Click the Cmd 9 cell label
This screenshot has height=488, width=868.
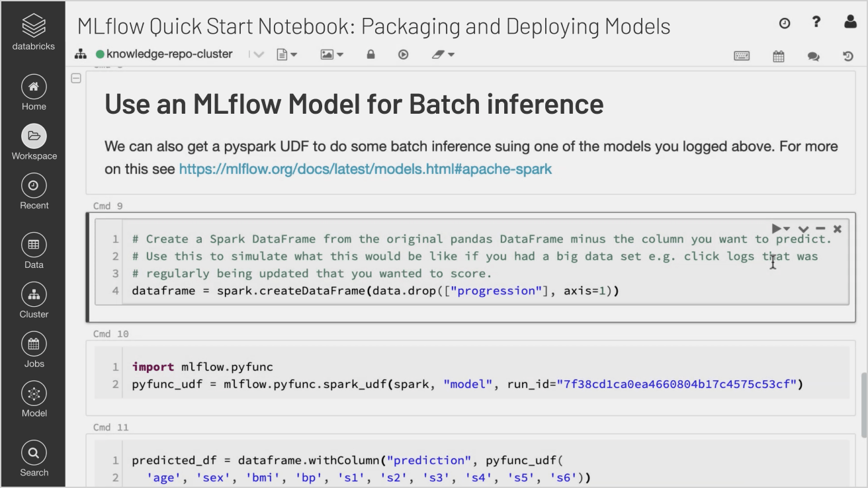click(108, 206)
